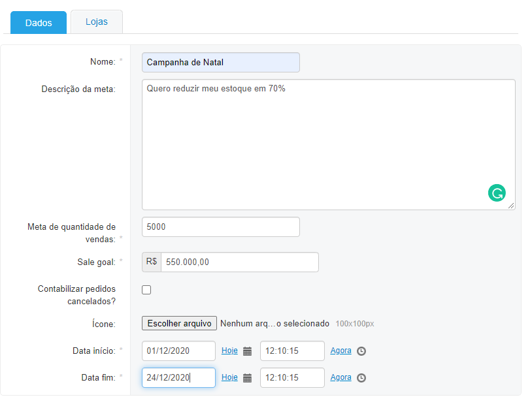Enable Contabilizar pedidos cancelados checkbox
The height and width of the screenshot is (408, 532).
click(x=146, y=290)
